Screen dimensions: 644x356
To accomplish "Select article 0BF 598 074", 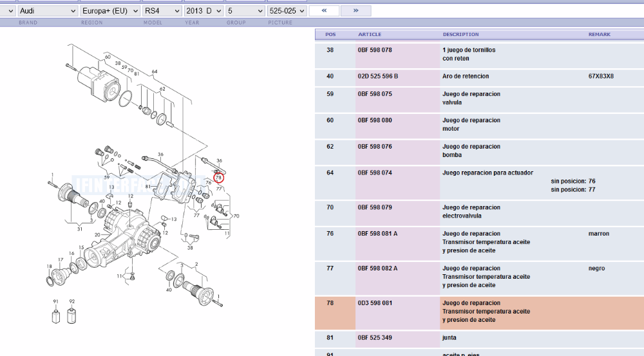I will 375,173.
